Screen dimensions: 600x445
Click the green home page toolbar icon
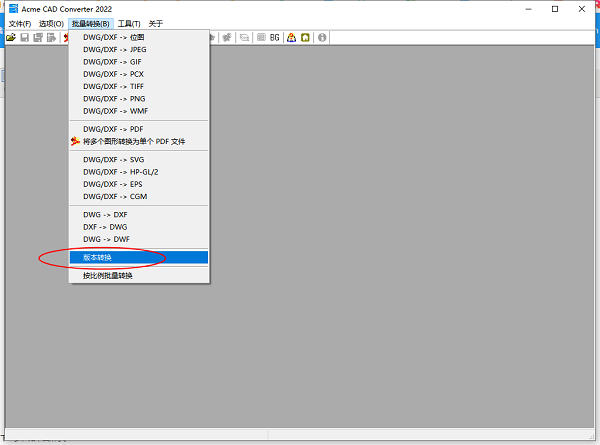(x=305, y=37)
